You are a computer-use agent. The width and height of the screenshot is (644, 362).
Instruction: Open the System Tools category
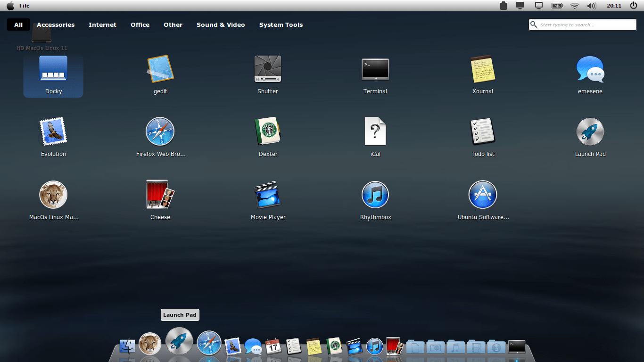(x=281, y=25)
